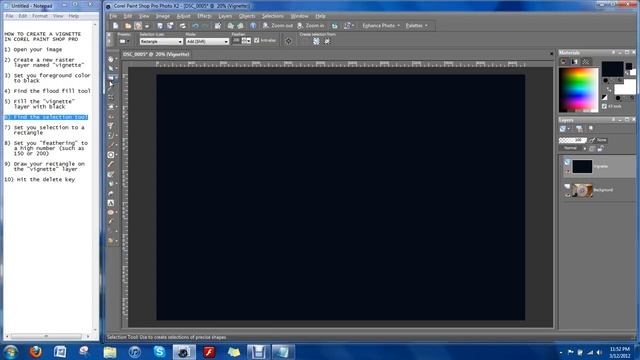Click the Zoom out button
The width and height of the screenshot is (640, 360).
pyautogui.click(x=278, y=26)
